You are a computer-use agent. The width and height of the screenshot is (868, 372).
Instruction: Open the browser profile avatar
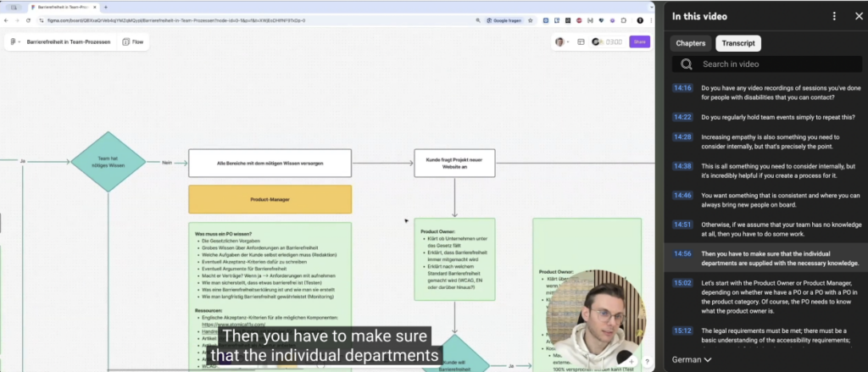tap(640, 20)
